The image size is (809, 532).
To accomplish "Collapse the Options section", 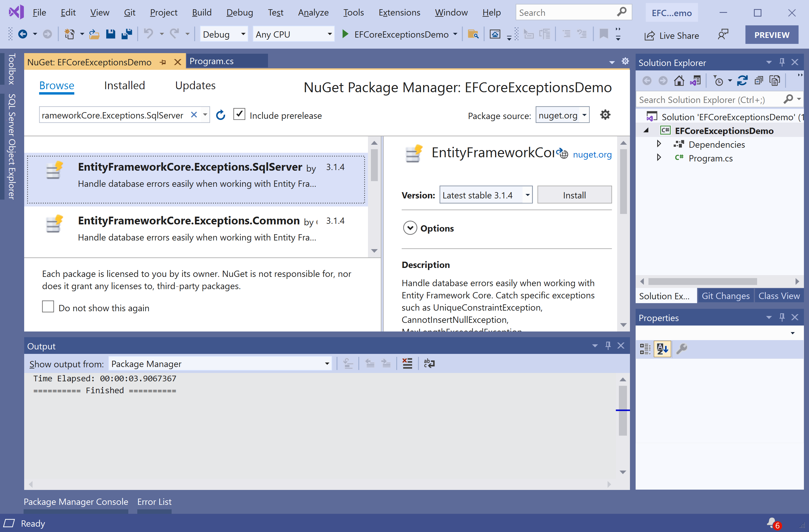I will pyautogui.click(x=410, y=228).
